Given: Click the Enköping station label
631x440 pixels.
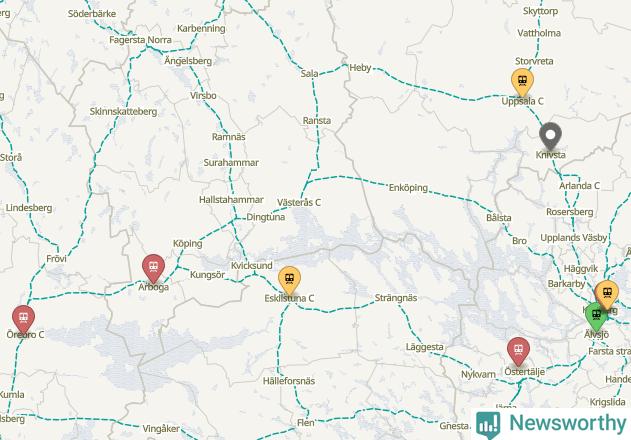Looking at the screenshot, I should pos(408,188).
